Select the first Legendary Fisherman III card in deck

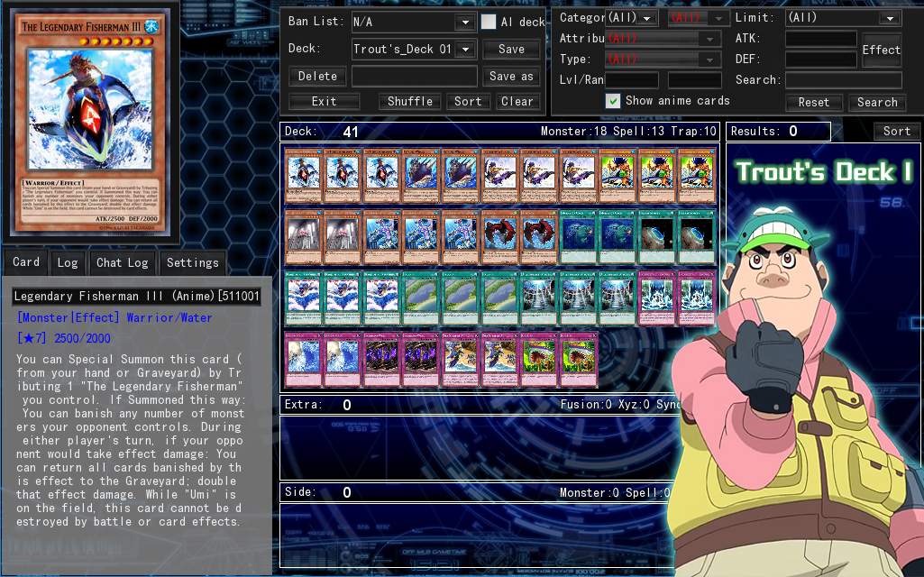click(x=303, y=176)
